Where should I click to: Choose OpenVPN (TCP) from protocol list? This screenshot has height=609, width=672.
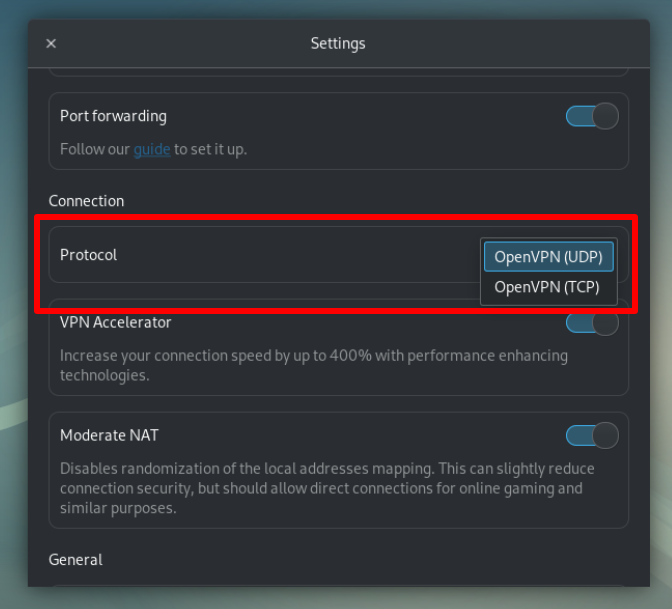(547, 287)
